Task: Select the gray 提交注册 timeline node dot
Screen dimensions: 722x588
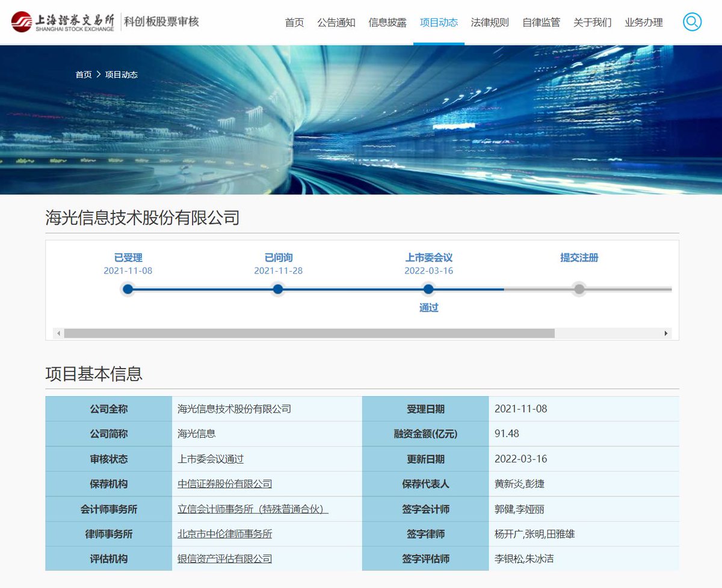Action: click(579, 289)
